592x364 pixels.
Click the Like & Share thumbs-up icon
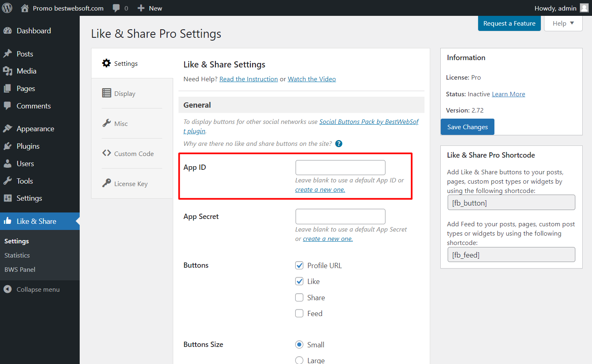pos(8,221)
